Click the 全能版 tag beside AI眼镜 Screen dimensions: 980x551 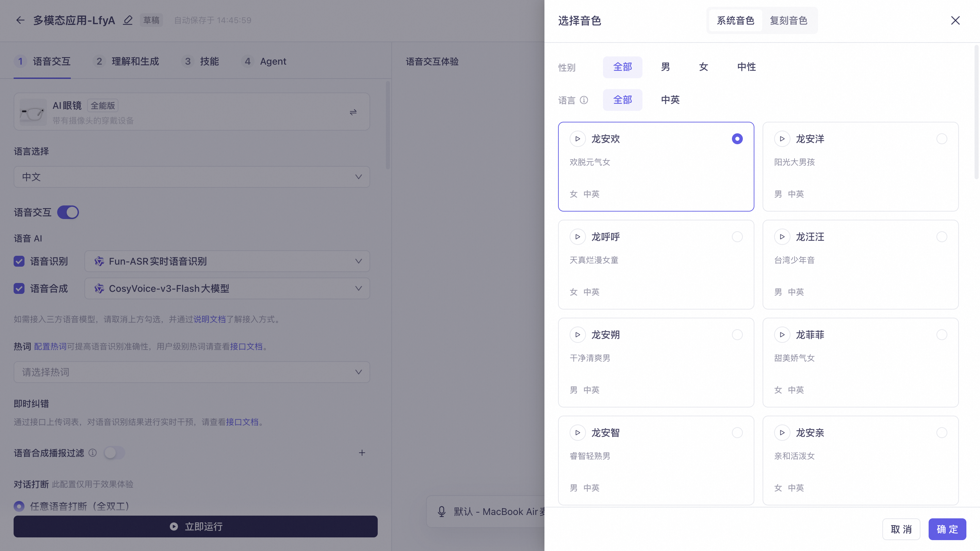click(x=103, y=105)
